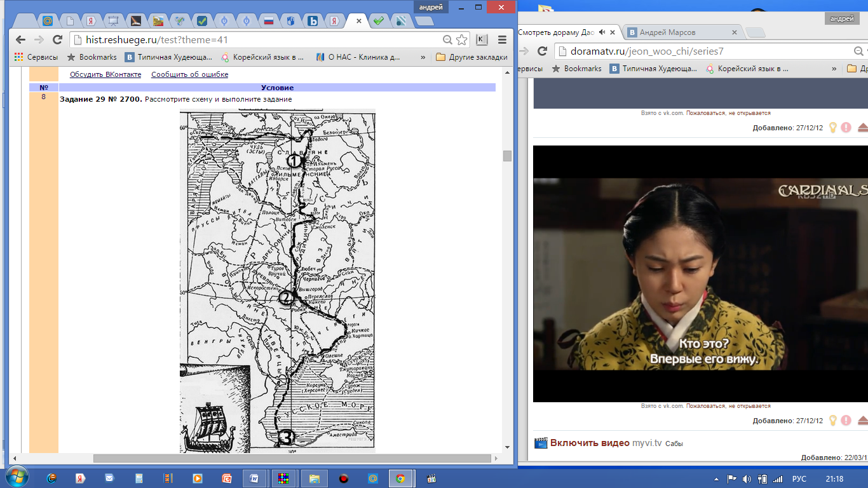Open Другие закладки folder in reshuege window
Viewport: 868px width, 488px height.
click(x=471, y=57)
